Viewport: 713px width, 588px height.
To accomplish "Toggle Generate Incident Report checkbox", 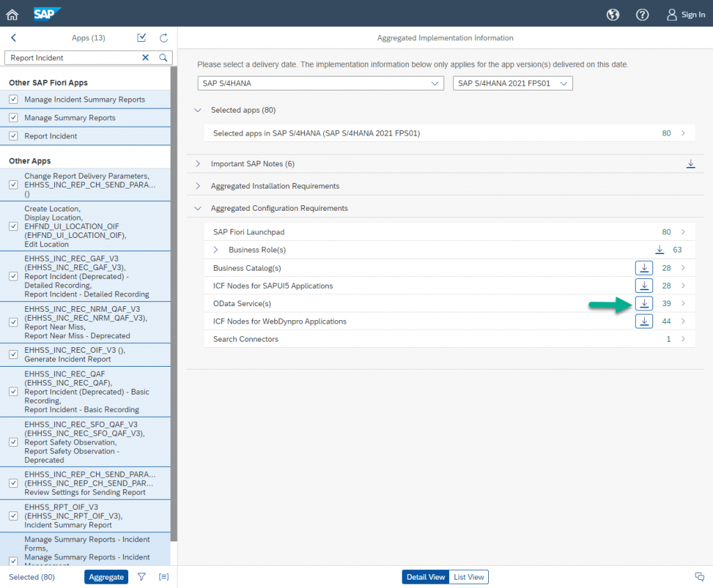I will [x=14, y=354].
